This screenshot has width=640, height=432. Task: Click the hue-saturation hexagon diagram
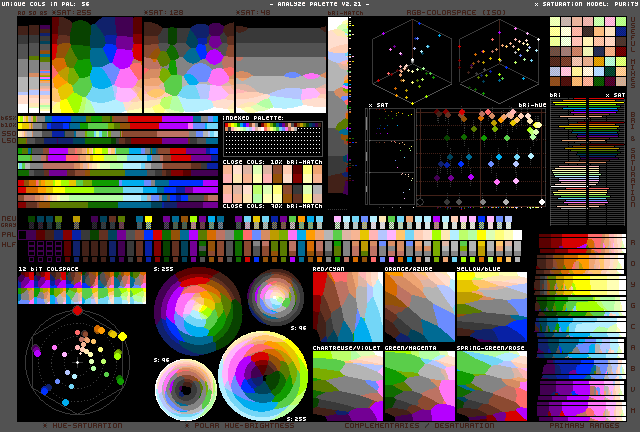point(78,361)
